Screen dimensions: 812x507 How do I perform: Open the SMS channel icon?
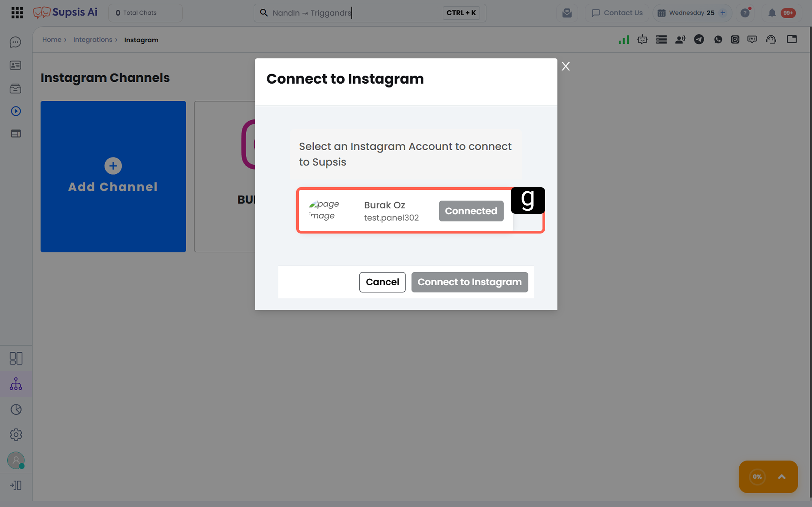tap(752, 40)
